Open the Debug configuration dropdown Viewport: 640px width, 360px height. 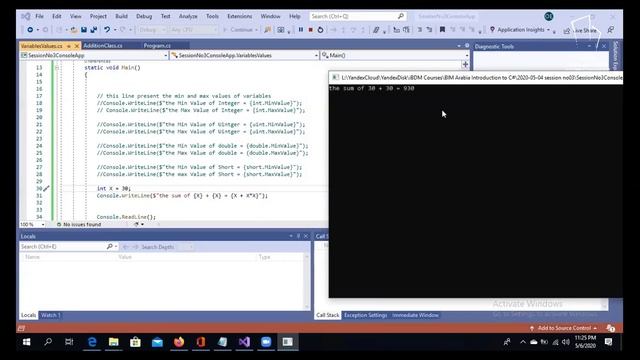coord(151,30)
